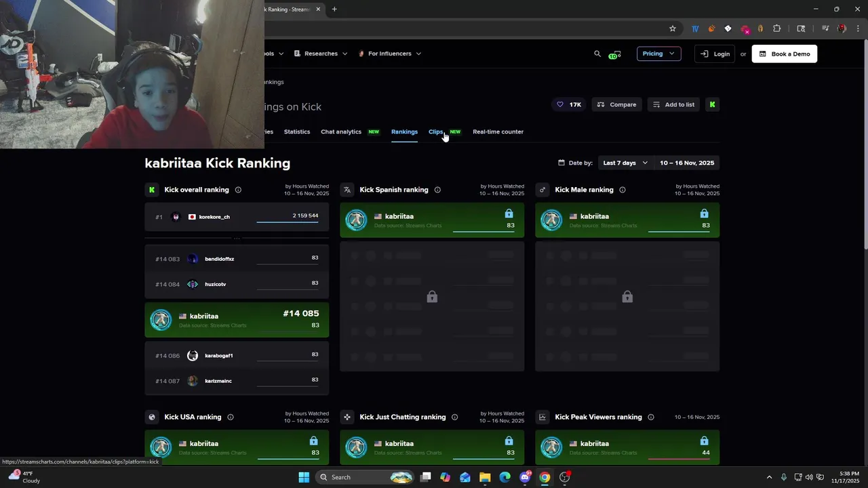Show hidden system tray icons chevron
The height and width of the screenshot is (488, 868).
(x=769, y=477)
